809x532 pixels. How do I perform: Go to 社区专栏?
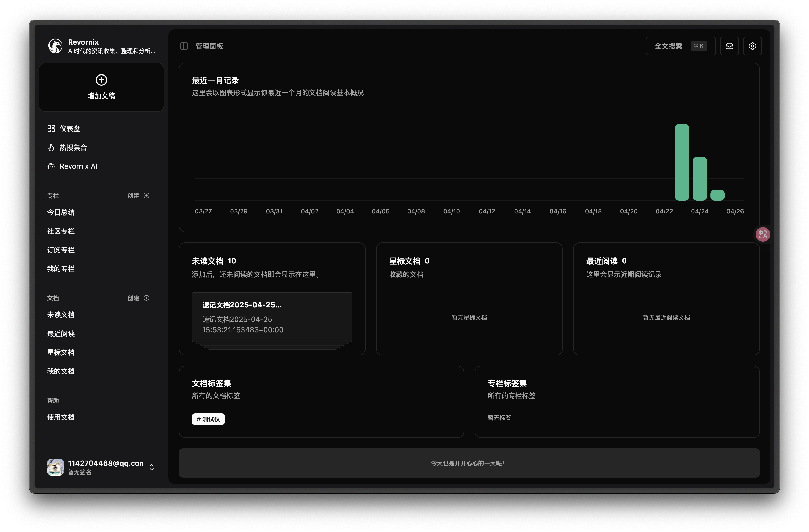click(x=101, y=231)
